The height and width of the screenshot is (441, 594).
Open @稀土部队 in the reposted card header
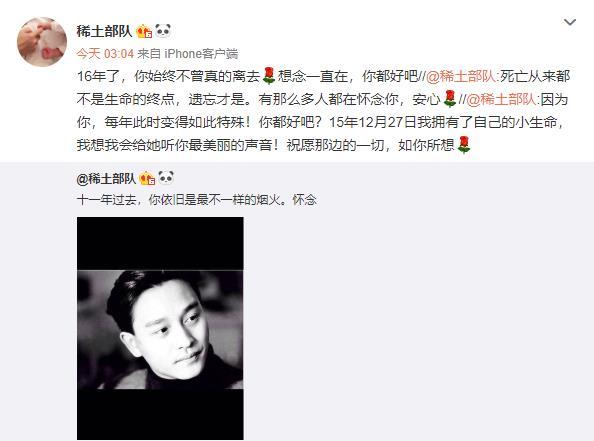106,178
